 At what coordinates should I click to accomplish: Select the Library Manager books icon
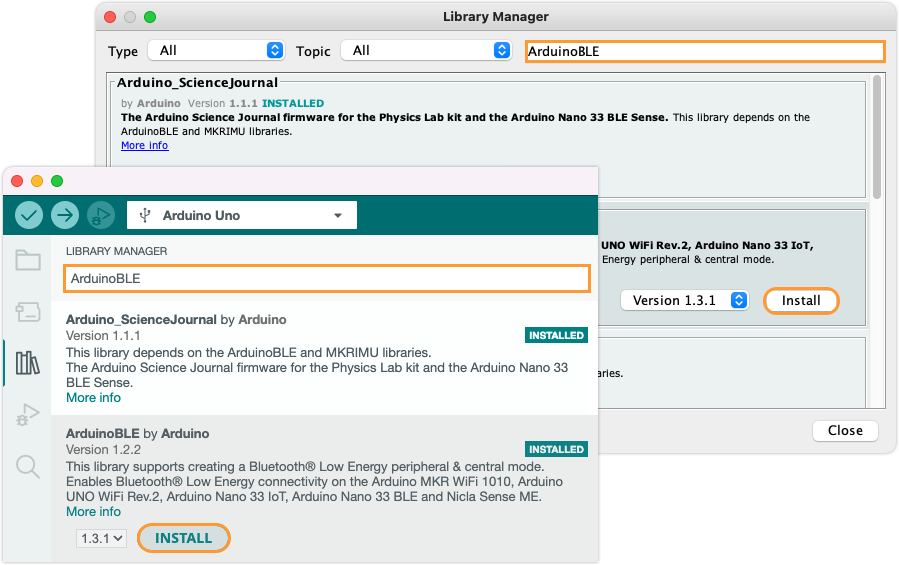coord(28,363)
